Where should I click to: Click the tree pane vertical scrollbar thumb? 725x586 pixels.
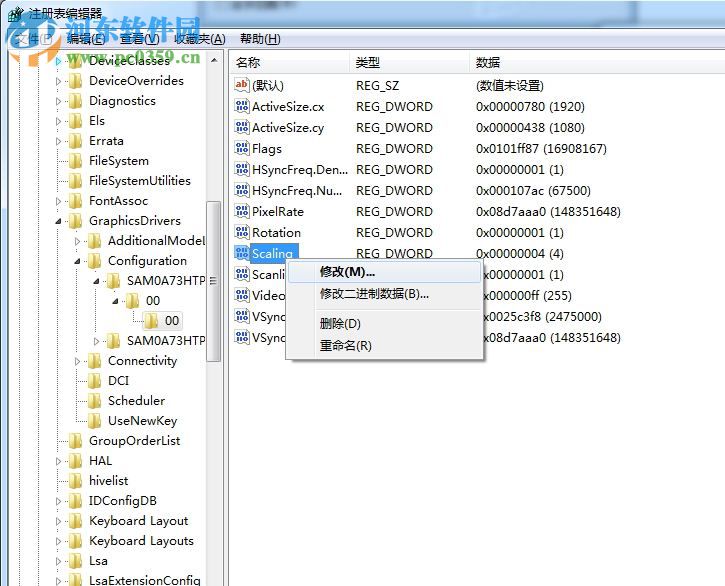[x=213, y=281]
